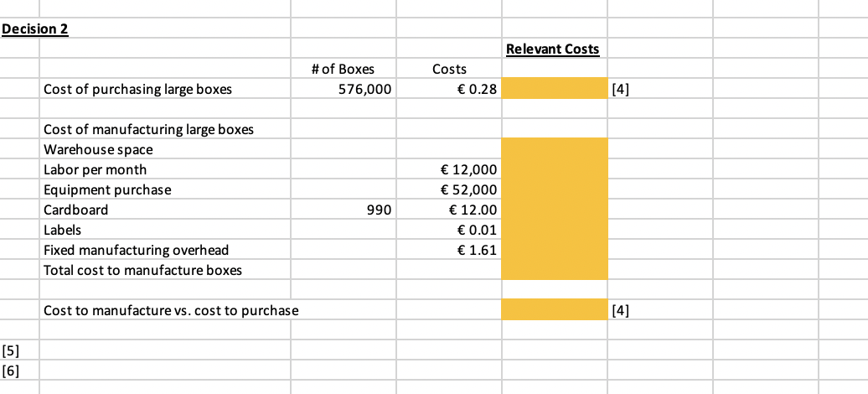Screen dimensions: 868x394
Task: Select the 'Warehouse space' label cell
Action: [x=164, y=149]
